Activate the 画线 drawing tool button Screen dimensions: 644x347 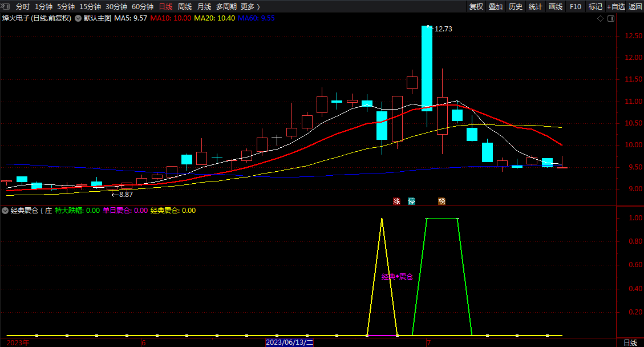(555, 7)
